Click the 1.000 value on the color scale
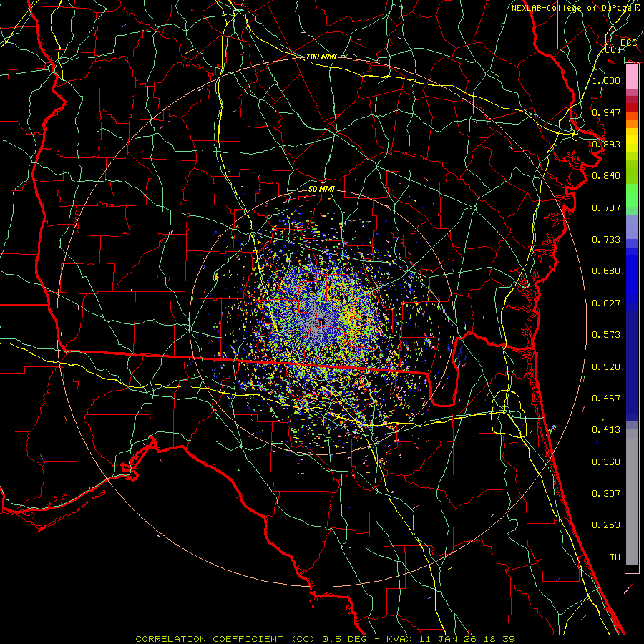Viewport: 644px width, 644px height. coord(606,80)
